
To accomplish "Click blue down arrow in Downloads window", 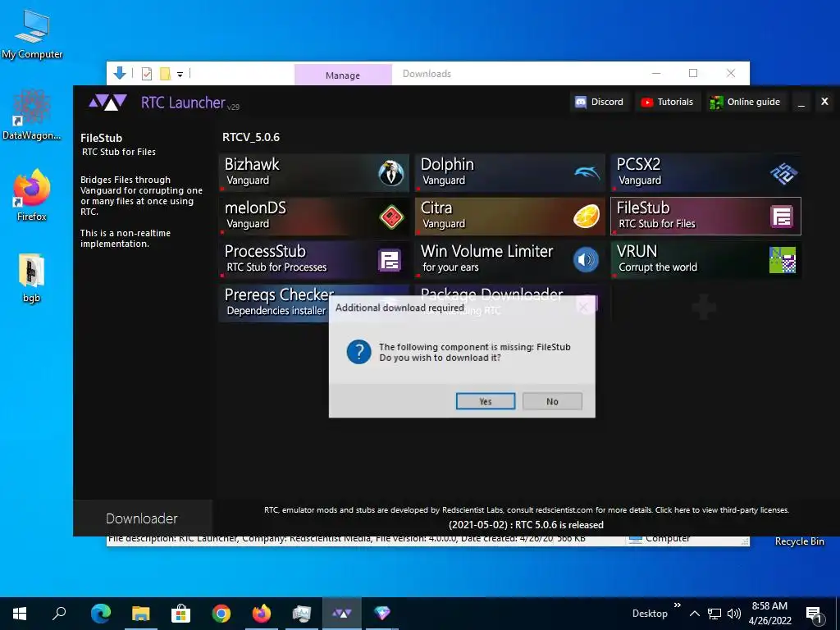I will coord(120,73).
